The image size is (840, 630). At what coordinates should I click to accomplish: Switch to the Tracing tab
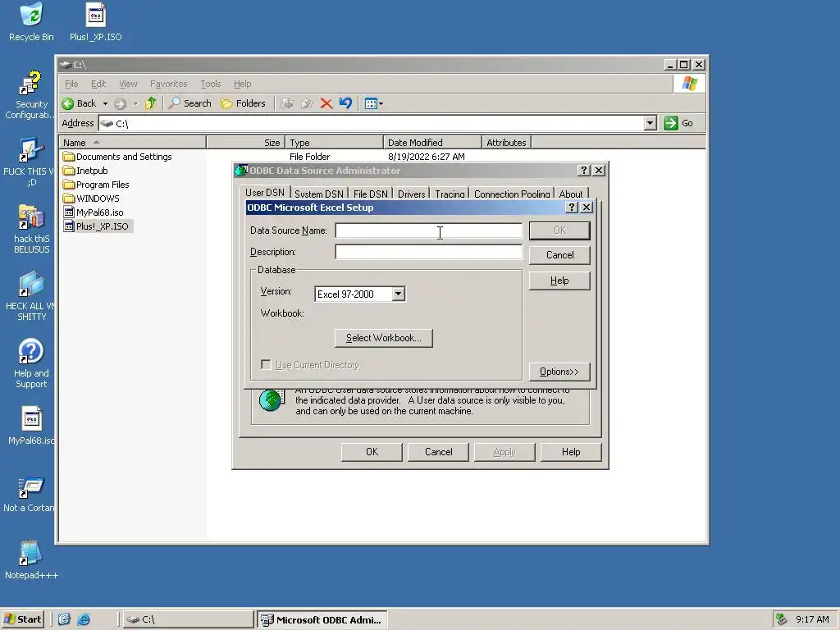tap(450, 194)
